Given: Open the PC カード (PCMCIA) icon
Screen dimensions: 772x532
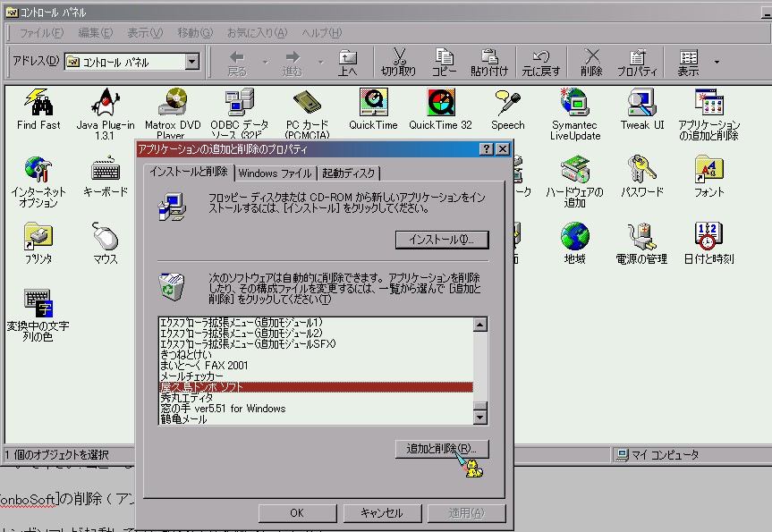Looking at the screenshot, I should (x=307, y=114).
